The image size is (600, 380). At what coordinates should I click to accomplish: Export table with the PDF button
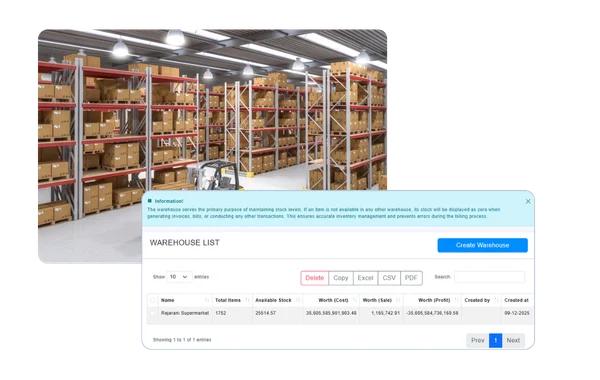[411, 278]
